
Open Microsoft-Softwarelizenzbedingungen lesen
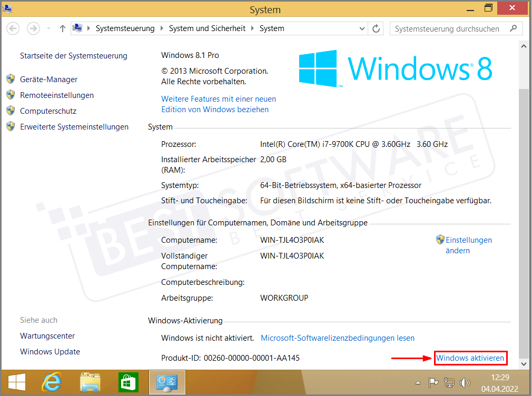click(337, 338)
